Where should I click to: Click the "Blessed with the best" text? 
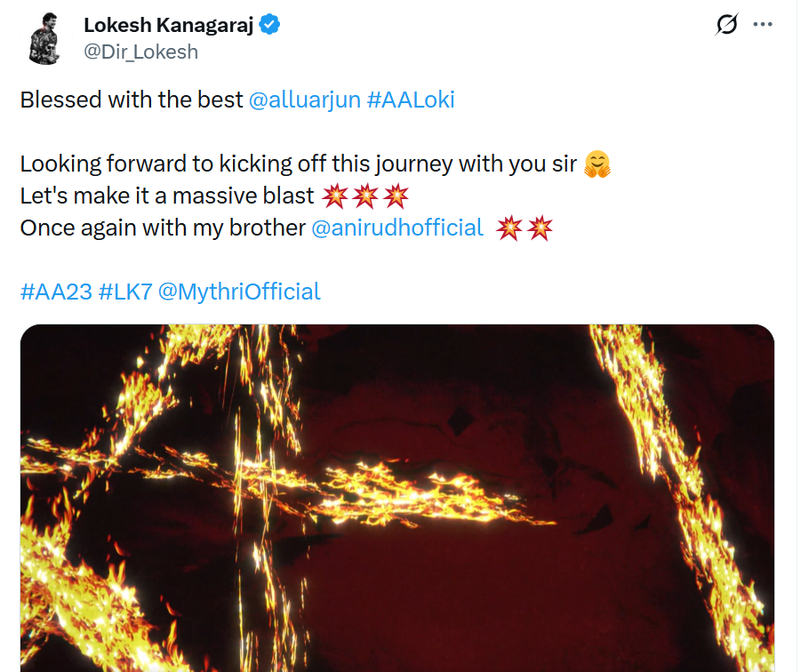pyautogui.click(x=132, y=100)
